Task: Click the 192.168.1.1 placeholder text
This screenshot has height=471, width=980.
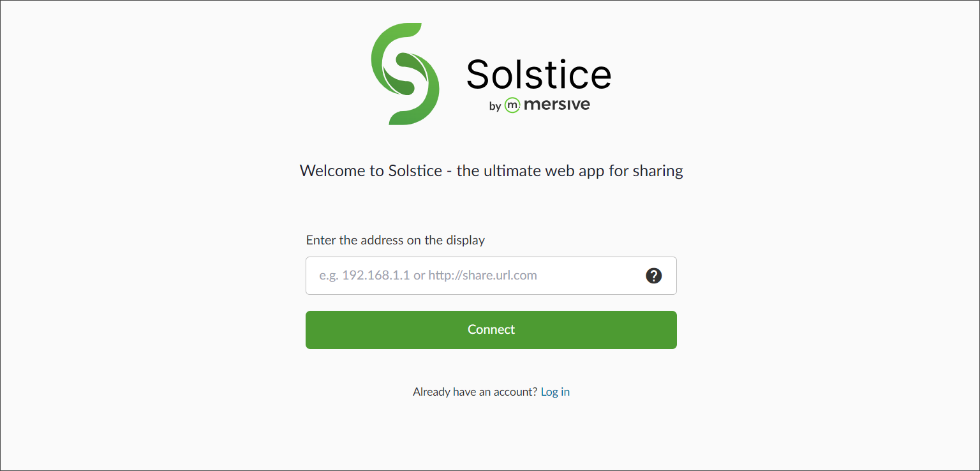Action: point(376,276)
